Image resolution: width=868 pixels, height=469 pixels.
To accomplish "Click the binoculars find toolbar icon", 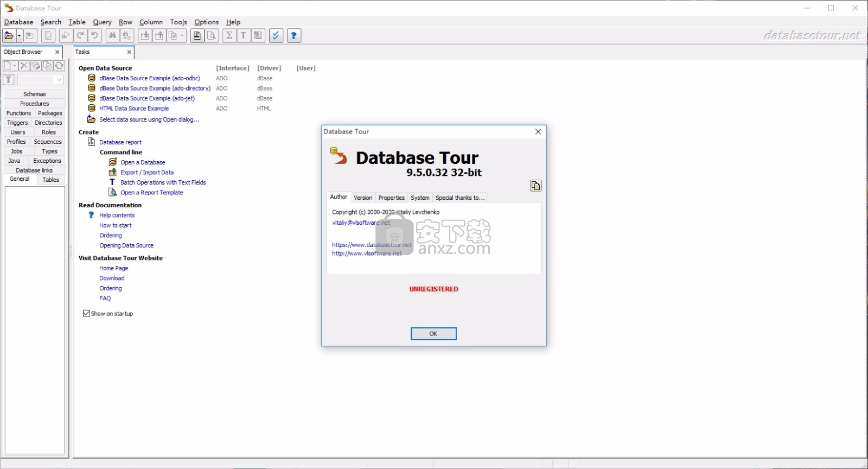I will tap(112, 36).
